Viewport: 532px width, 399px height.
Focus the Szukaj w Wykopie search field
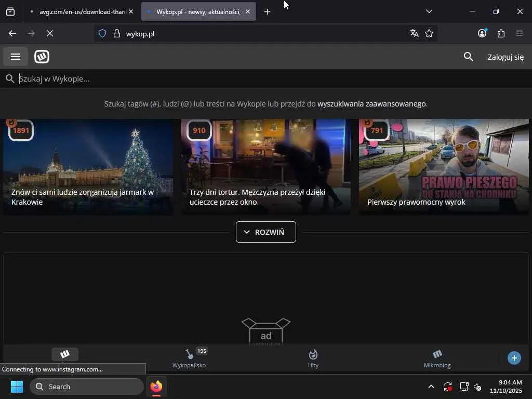[x=266, y=79]
